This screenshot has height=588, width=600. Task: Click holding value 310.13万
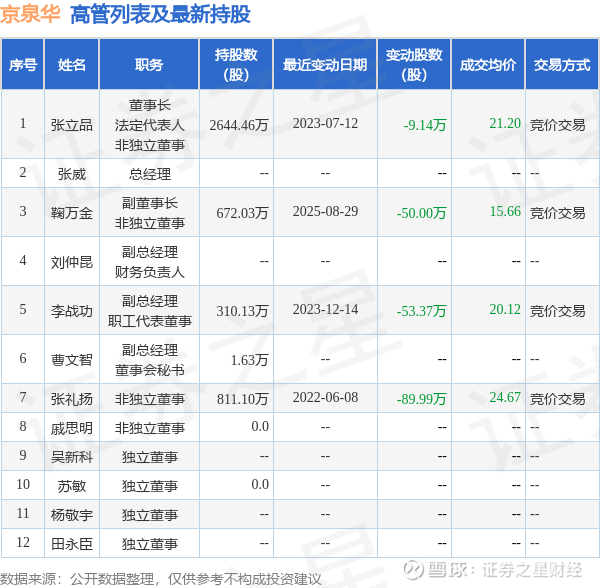click(242, 311)
